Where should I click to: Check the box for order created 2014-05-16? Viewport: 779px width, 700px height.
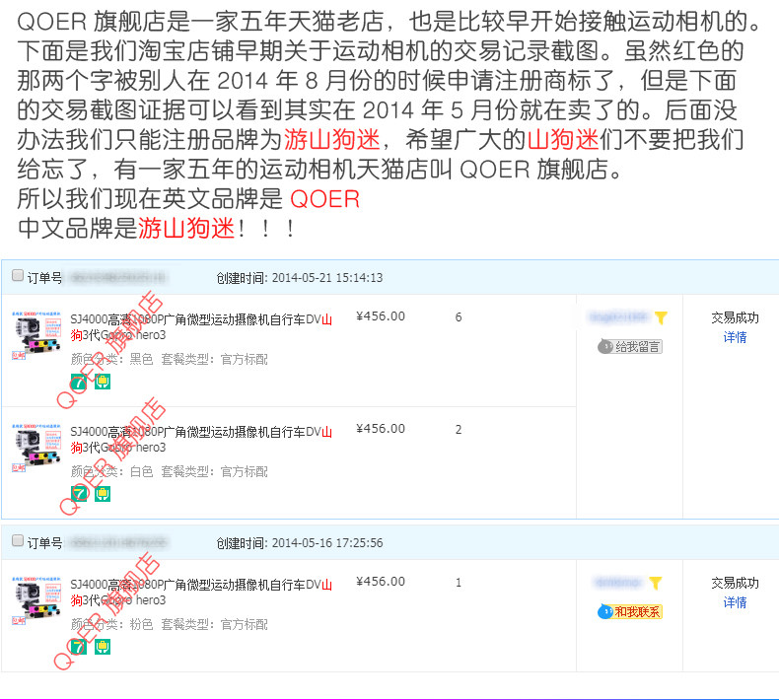(x=18, y=540)
